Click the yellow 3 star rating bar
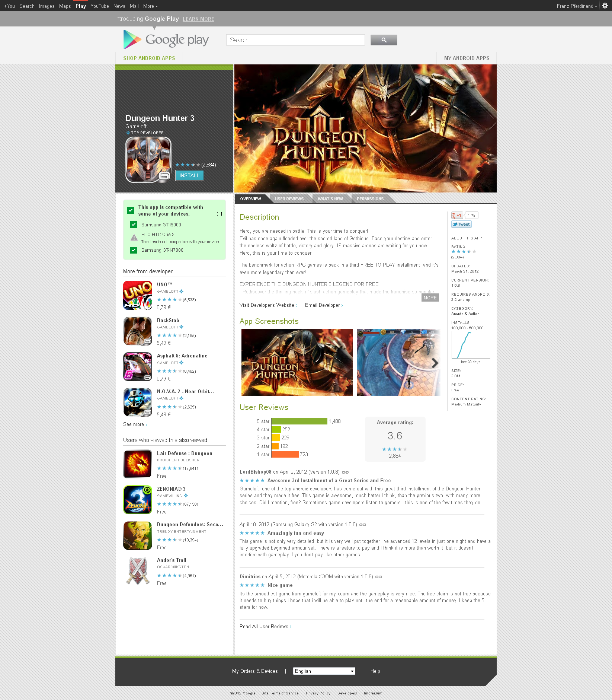The height and width of the screenshot is (700, 612). pyautogui.click(x=276, y=437)
